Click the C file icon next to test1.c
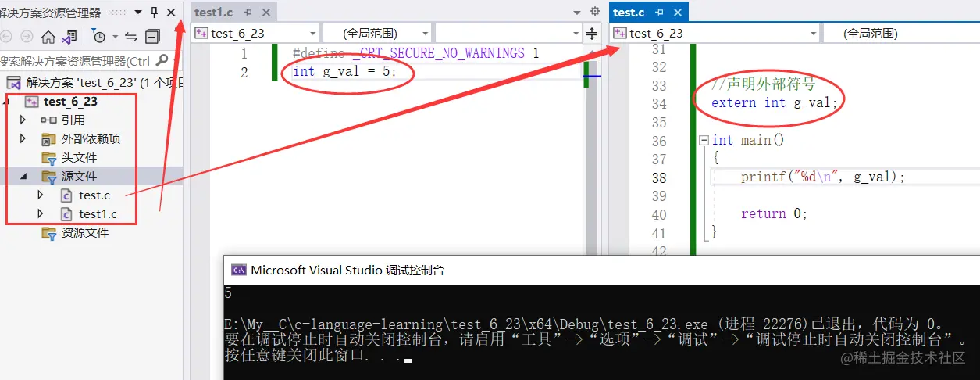The height and width of the screenshot is (380, 980). (67, 214)
